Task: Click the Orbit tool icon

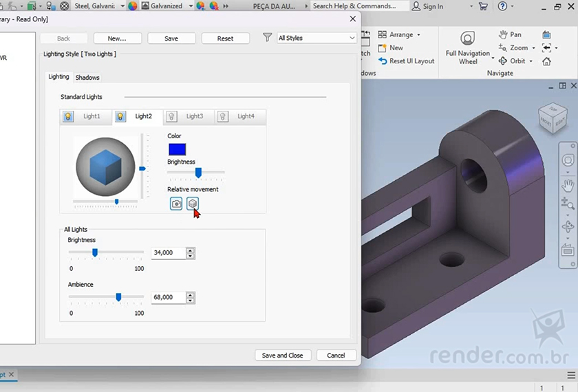Action: pos(503,61)
